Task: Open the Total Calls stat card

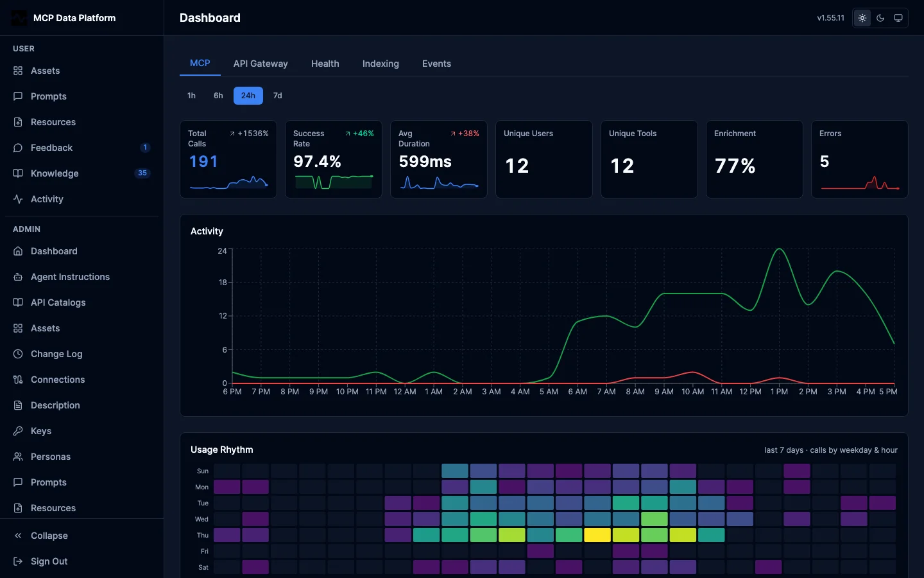Action: [x=228, y=159]
